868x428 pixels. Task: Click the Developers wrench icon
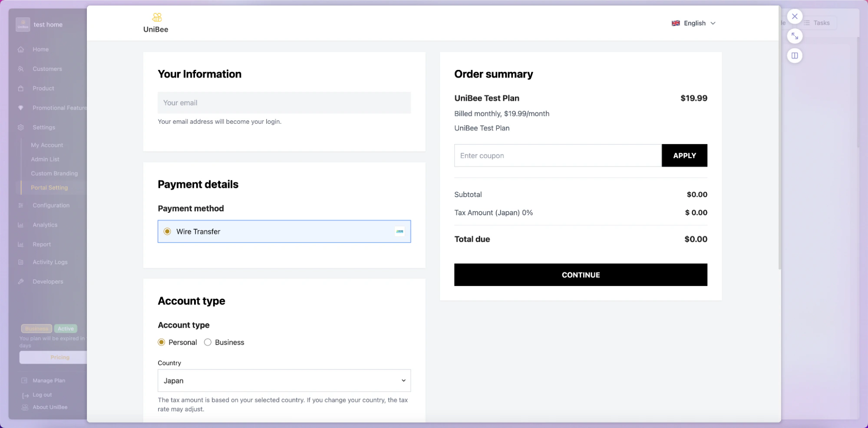pos(21,281)
